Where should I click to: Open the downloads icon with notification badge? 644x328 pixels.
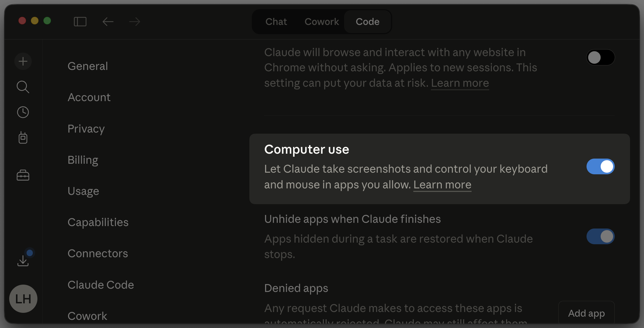point(23,260)
